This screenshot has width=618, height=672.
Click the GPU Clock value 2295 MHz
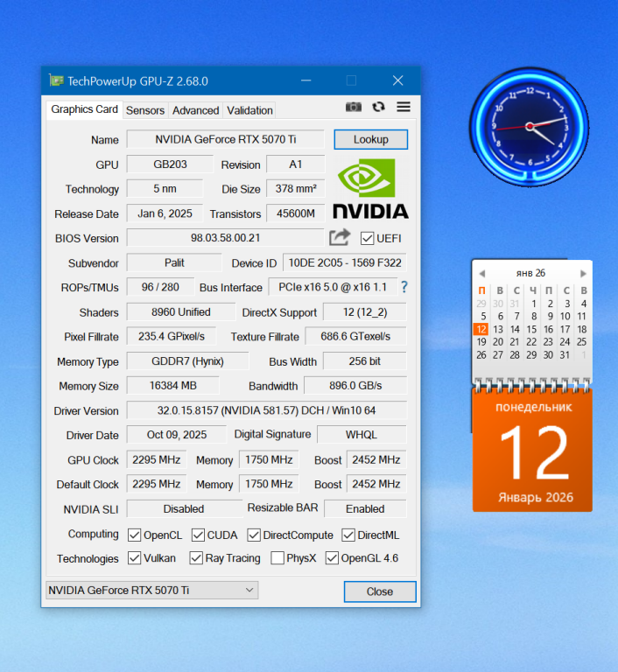[157, 460]
